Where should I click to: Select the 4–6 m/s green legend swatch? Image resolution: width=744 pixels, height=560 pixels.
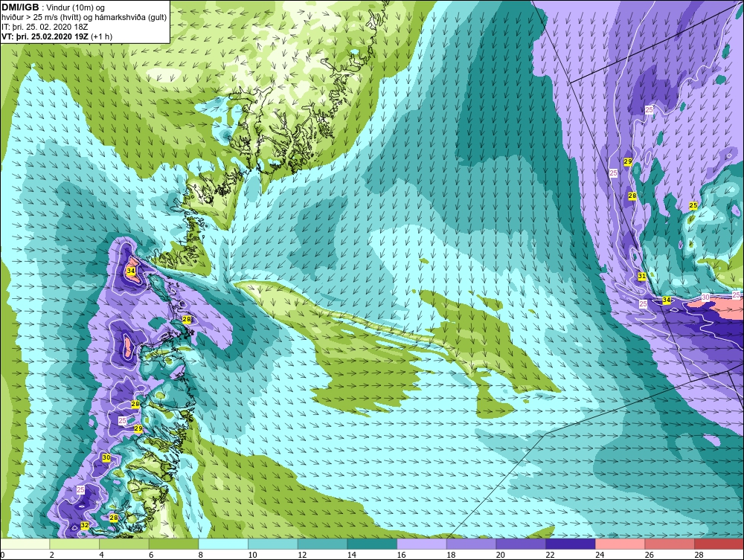(x=124, y=544)
